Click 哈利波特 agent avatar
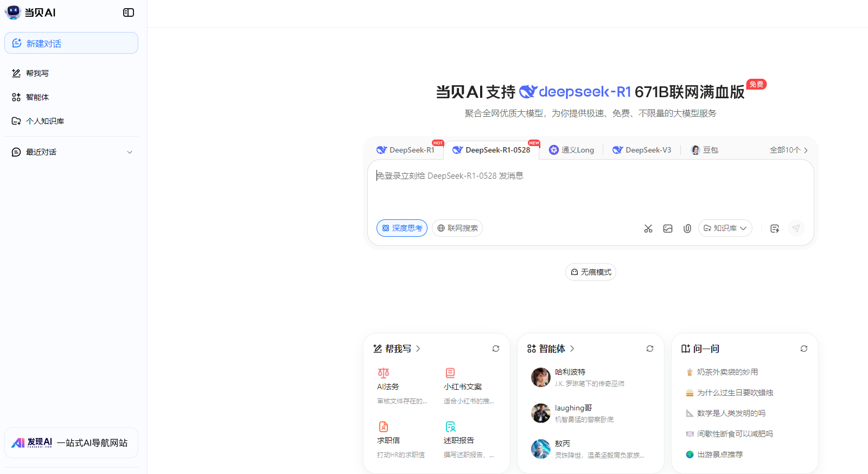This screenshot has height=474, width=868. coord(541,377)
